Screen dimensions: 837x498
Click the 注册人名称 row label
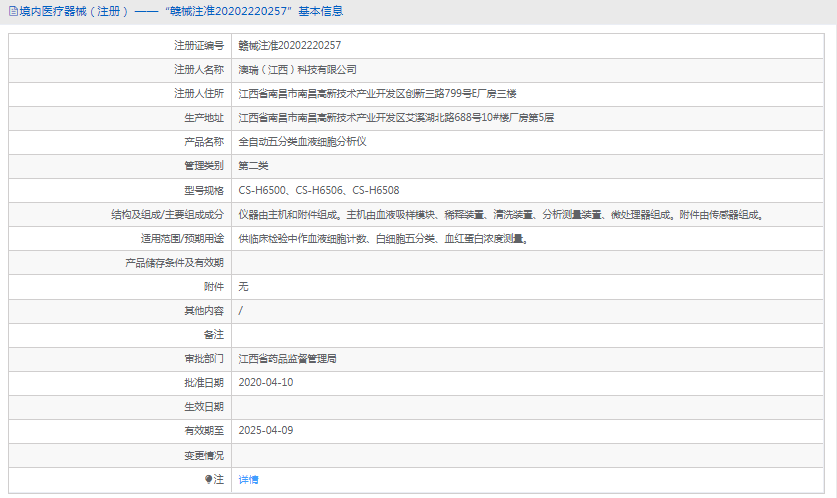point(199,69)
